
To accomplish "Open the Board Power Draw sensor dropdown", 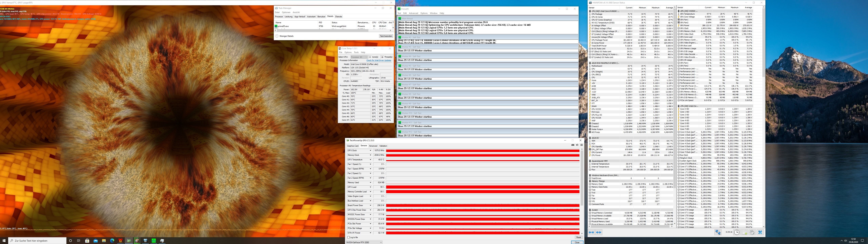I will pyautogui.click(x=371, y=205).
